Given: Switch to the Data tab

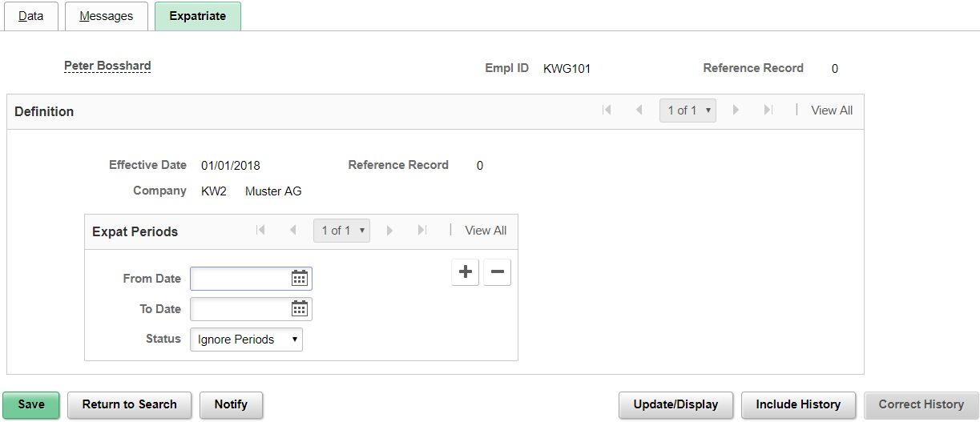Looking at the screenshot, I should [30, 16].
